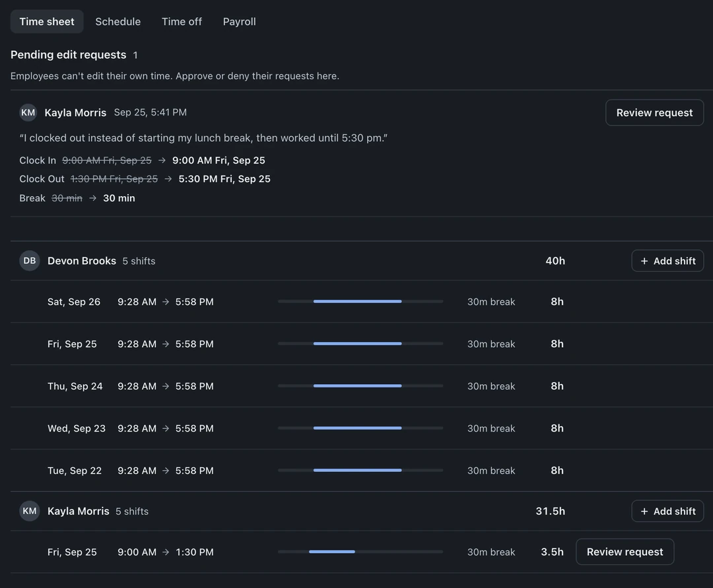Click Review request in pending requests card
Viewport: 713px width, 588px height.
(x=654, y=113)
